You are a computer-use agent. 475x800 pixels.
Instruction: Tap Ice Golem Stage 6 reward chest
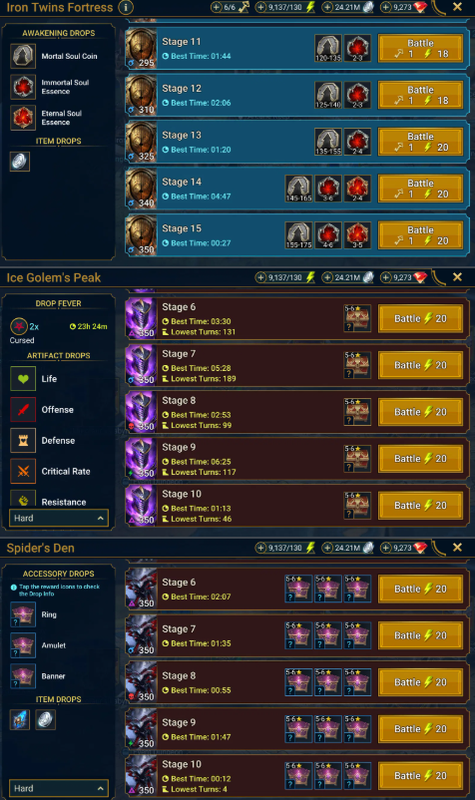pos(358,318)
